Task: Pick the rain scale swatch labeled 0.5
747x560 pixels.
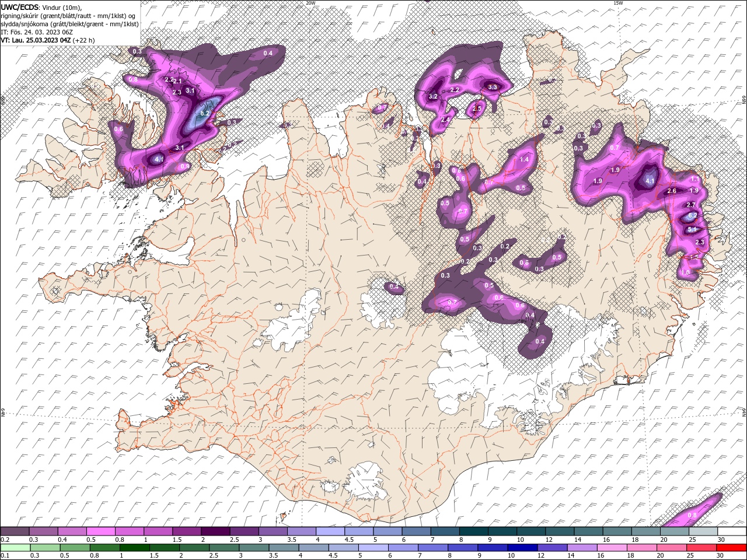Action: tap(75, 547)
